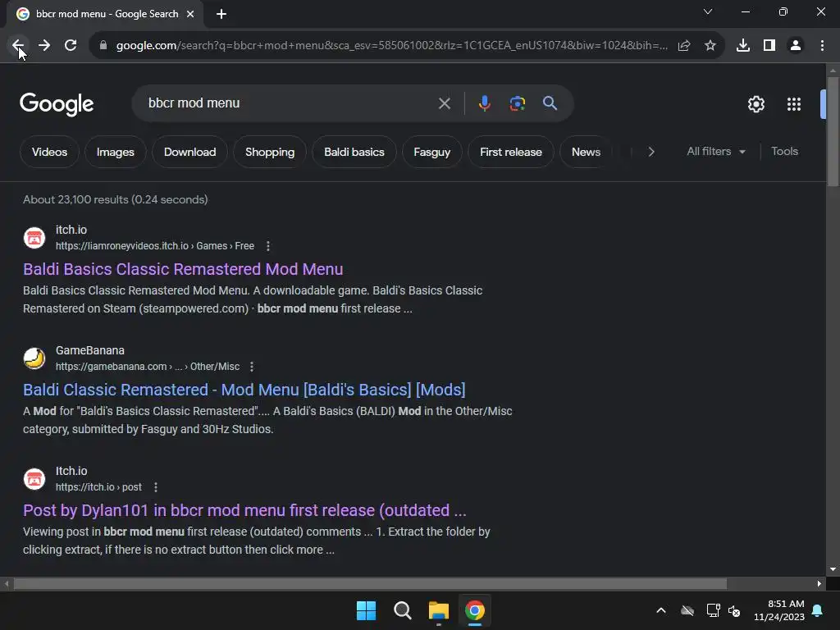
Task: Show hidden system tray icons
Action: [x=661, y=610]
